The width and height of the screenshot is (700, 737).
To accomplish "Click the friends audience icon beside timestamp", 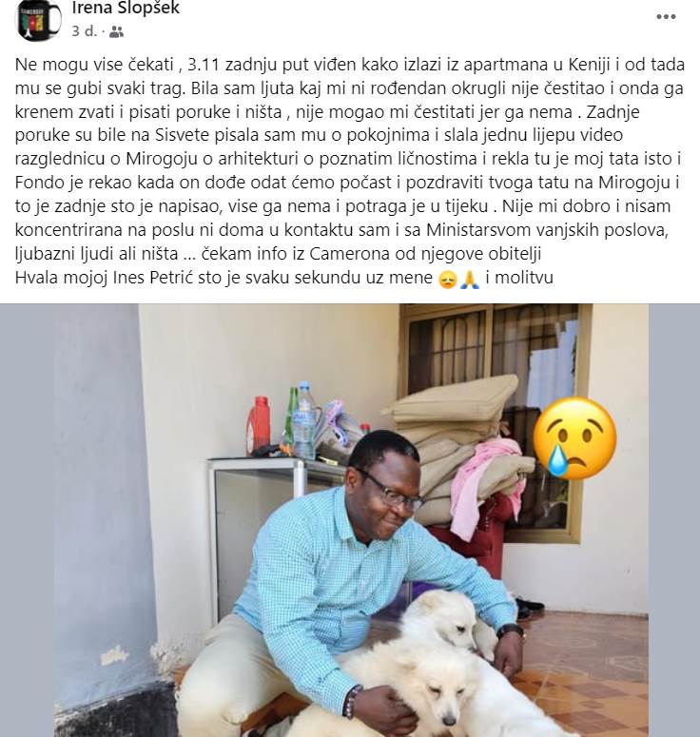I will [116, 31].
